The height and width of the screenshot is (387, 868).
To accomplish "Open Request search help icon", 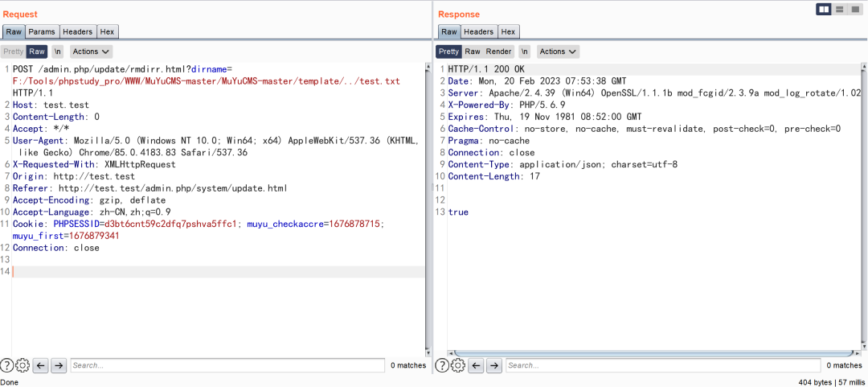I will (x=6, y=365).
